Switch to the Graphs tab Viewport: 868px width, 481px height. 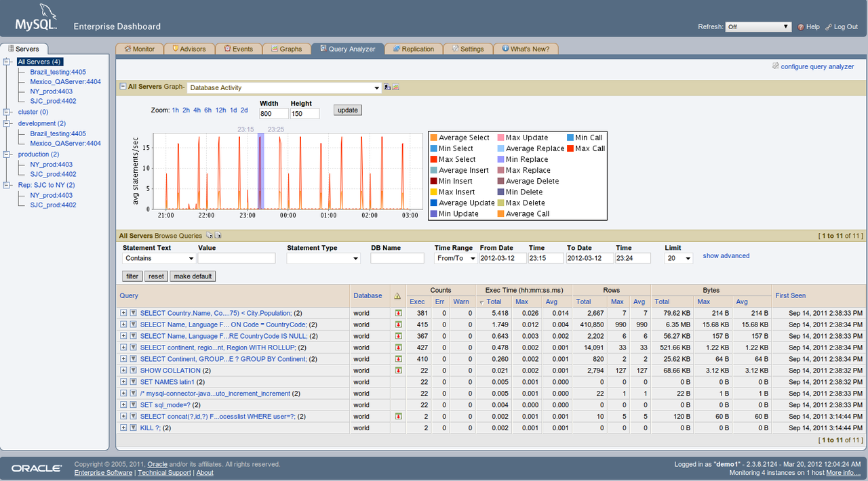285,49
